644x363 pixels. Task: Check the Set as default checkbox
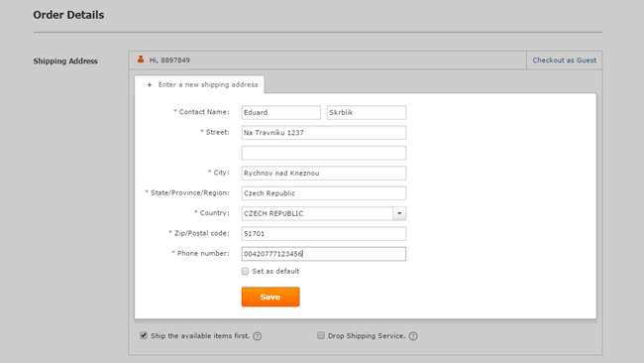point(245,272)
